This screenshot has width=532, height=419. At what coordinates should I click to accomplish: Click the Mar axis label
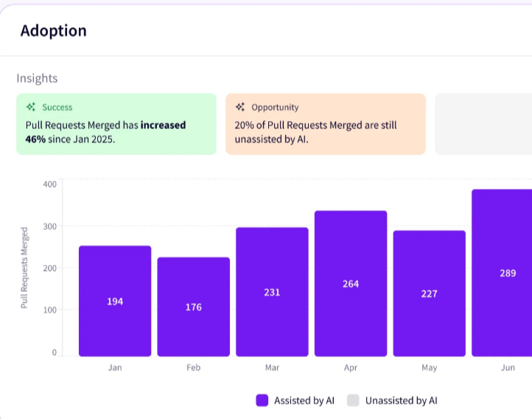click(272, 367)
